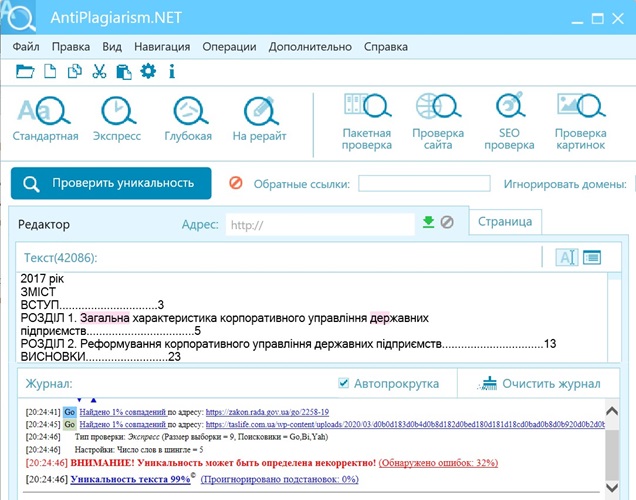
Task: Start the Стандартная check
Action: click(x=46, y=119)
